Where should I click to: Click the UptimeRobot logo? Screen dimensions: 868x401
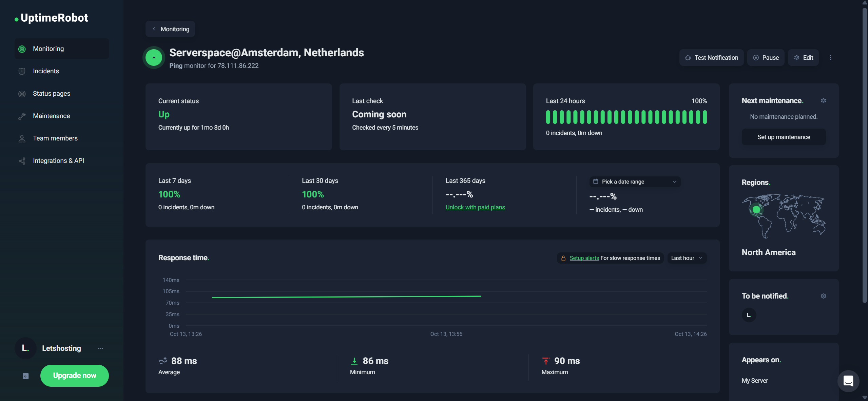(x=51, y=18)
